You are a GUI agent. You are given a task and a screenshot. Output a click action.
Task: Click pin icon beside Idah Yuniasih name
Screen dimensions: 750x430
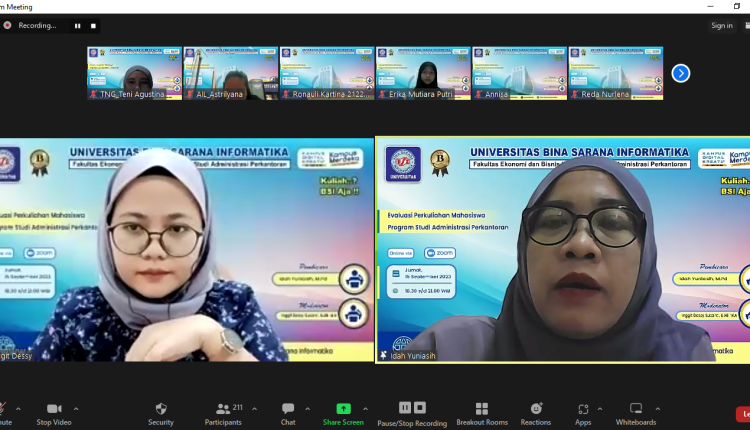coord(384,355)
